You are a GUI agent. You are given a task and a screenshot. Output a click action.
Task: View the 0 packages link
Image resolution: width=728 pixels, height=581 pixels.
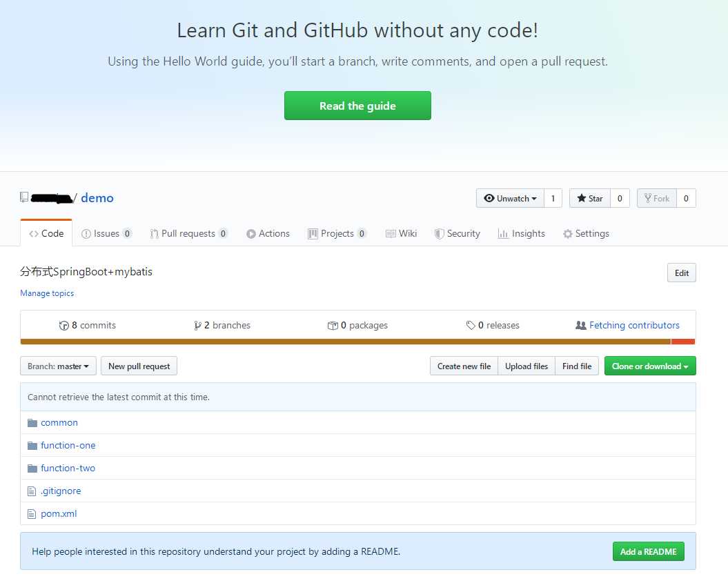(357, 326)
